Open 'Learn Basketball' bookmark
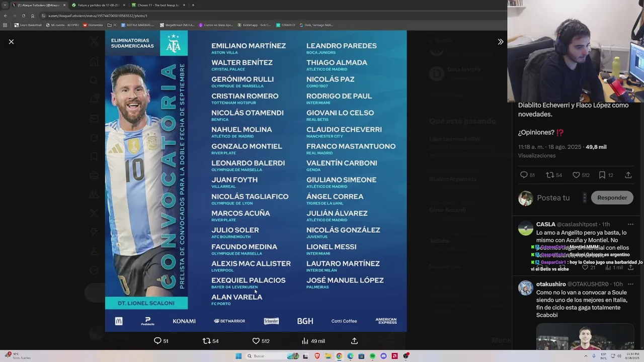644x362 pixels. tap(28, 25)
